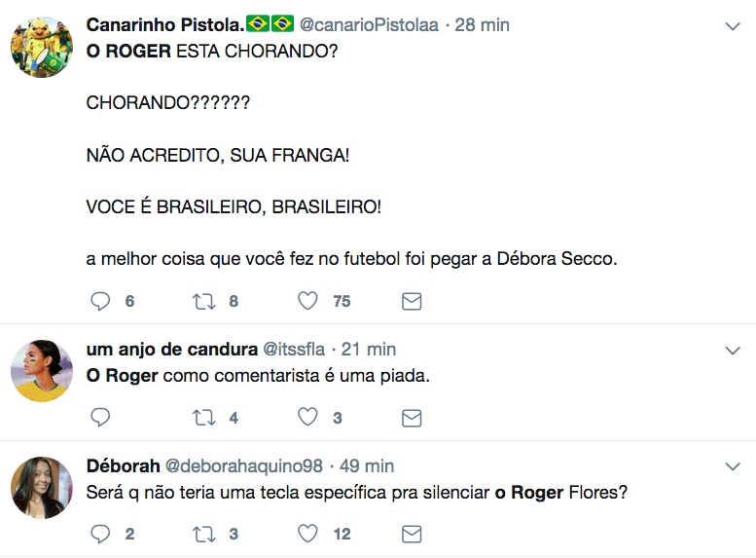Expand options menu on um anjo de candura's tweet
This screenshot has height=558, width=756.
pyautogui.click(x=734, y=350)
